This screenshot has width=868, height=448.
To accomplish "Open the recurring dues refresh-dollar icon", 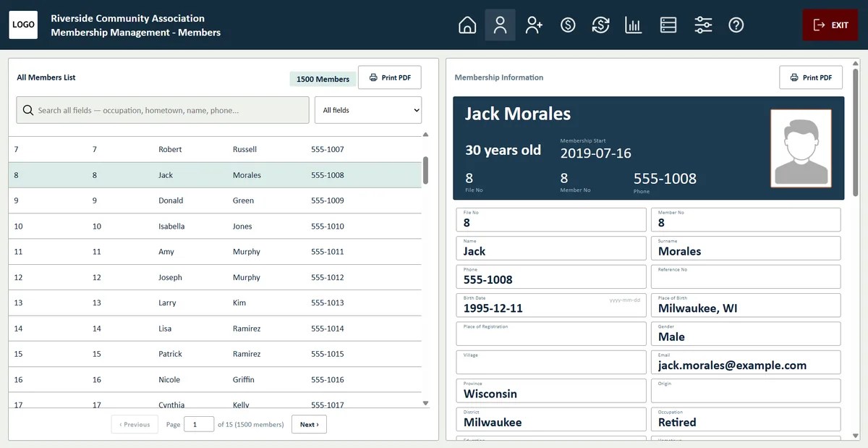I will (600, 25).
